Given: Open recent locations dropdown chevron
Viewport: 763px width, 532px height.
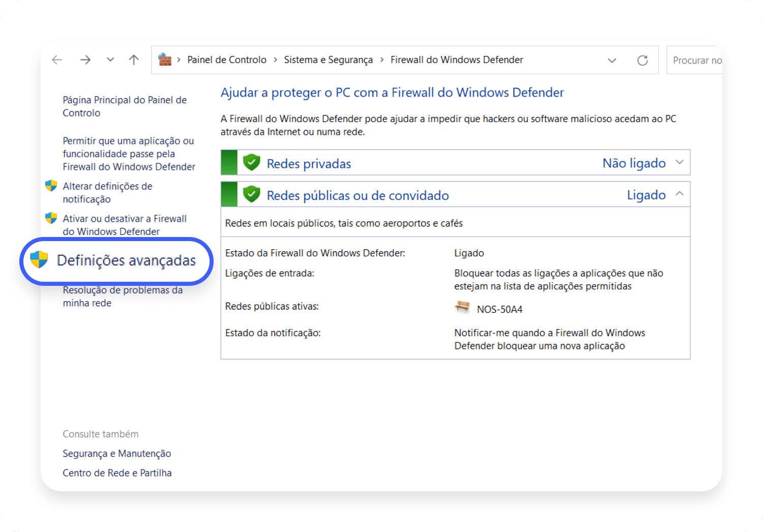Looking at the screenshot, I should [110, 60].
